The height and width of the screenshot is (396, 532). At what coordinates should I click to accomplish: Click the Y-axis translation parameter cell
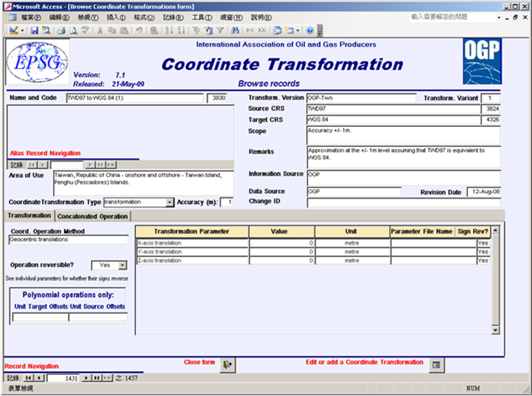(x=192, y=252)
